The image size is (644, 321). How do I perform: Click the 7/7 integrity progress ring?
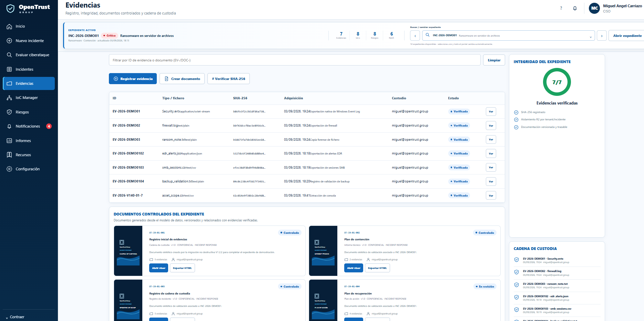pos(557,82)
